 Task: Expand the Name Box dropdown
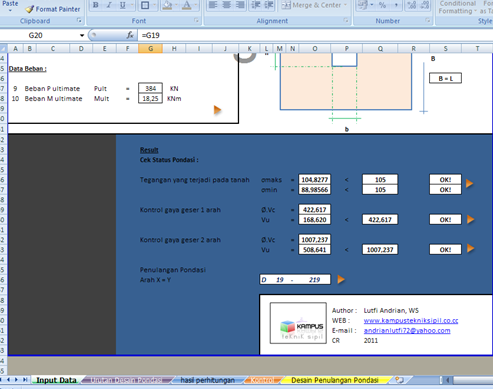point(82,35)
